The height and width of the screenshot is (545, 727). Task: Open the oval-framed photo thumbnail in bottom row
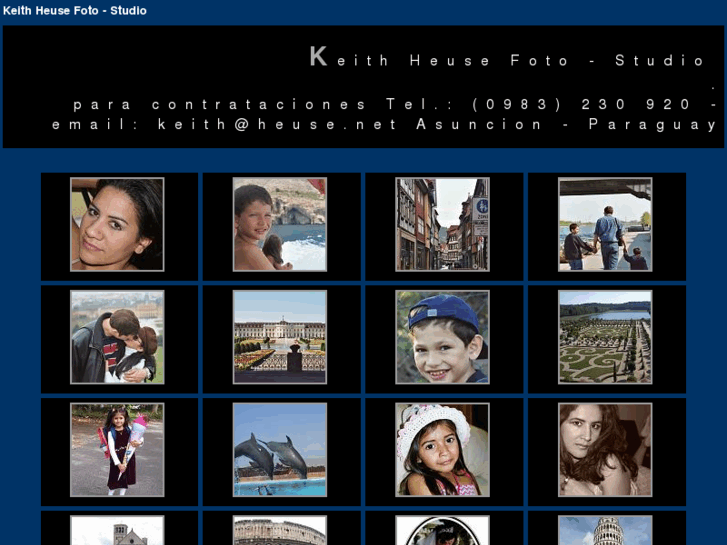(442, 530)
